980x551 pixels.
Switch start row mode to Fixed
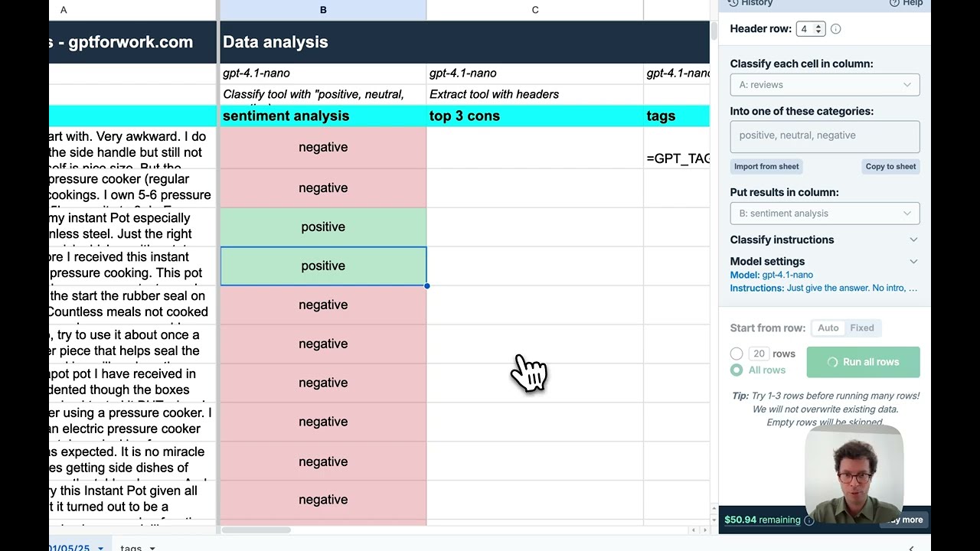click(861, 328)
